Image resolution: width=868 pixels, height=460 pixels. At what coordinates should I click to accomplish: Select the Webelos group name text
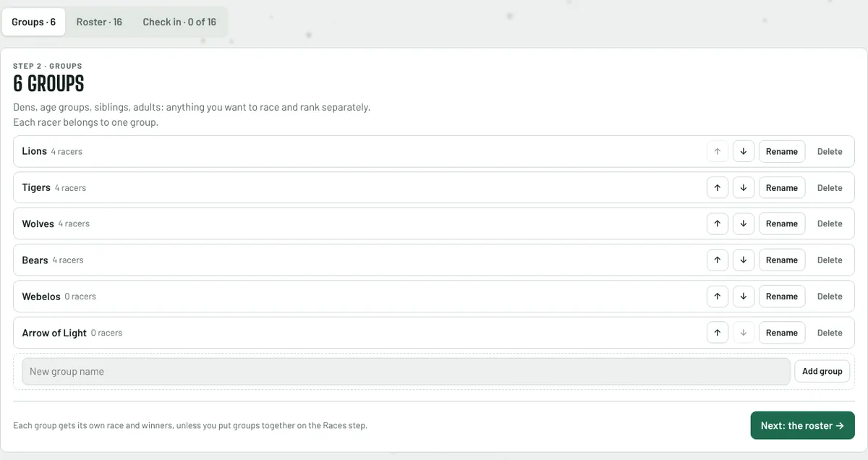point(41,296)
